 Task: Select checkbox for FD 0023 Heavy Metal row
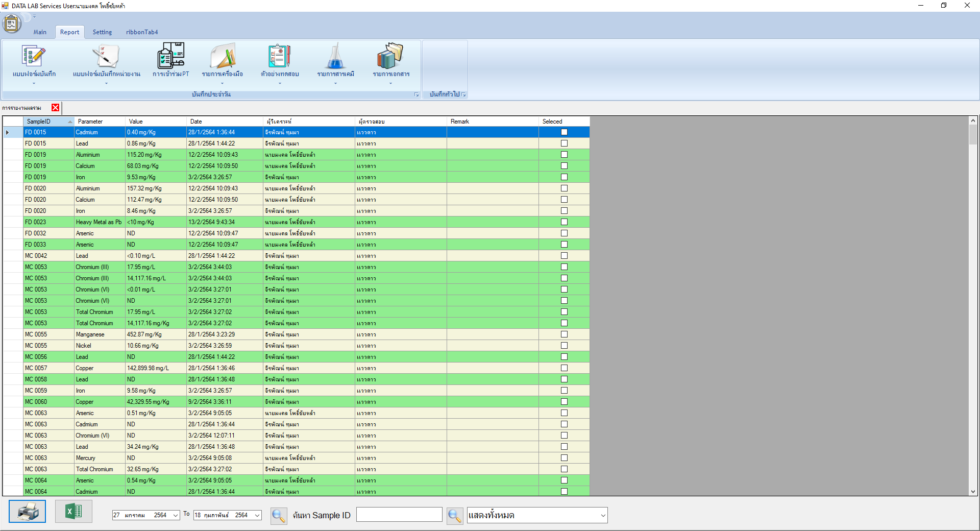(x=564, y=222)
